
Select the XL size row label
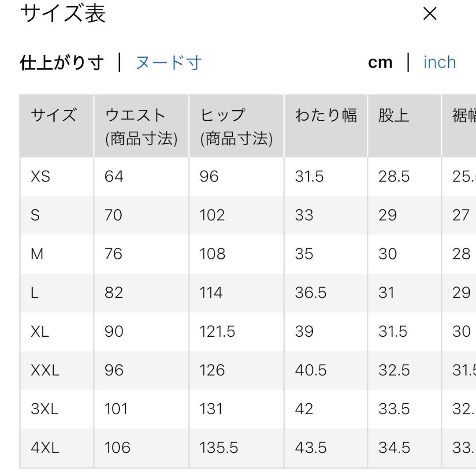point(40,331)
